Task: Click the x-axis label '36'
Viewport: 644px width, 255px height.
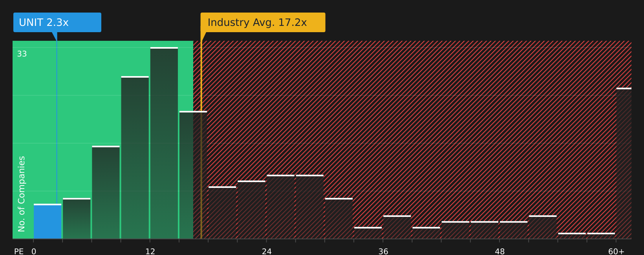Action: pos(383,251)
